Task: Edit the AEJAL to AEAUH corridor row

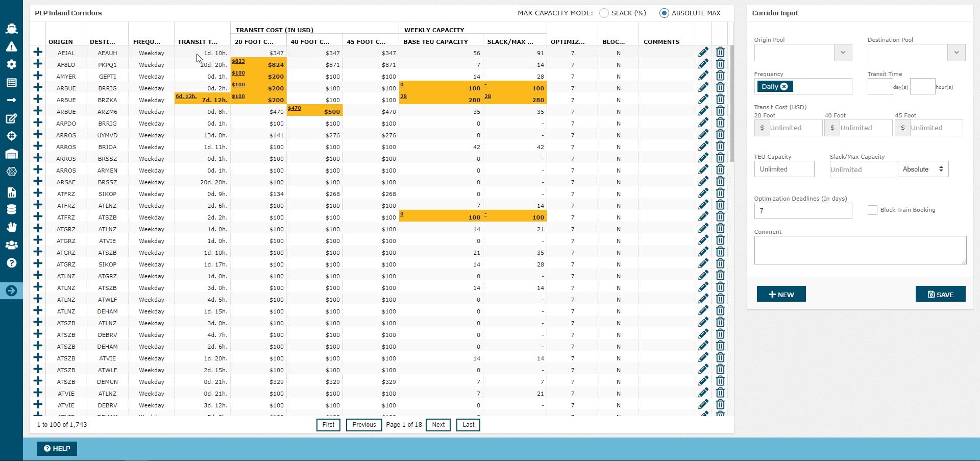Action: 703,53
